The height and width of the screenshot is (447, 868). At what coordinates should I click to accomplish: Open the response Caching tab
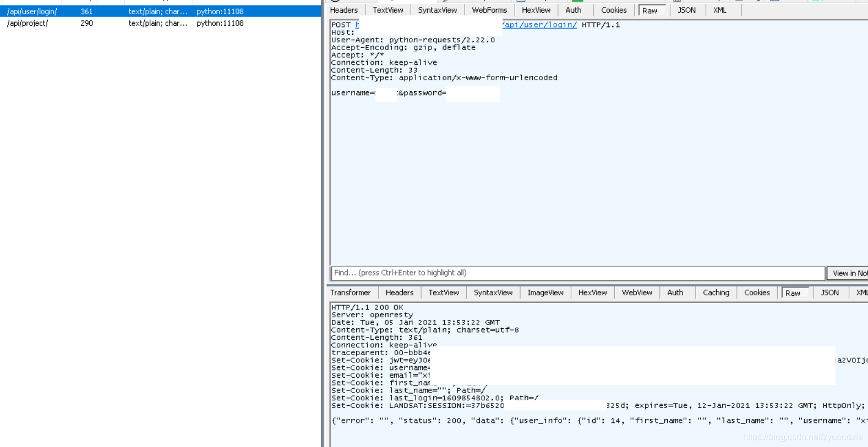716,293
